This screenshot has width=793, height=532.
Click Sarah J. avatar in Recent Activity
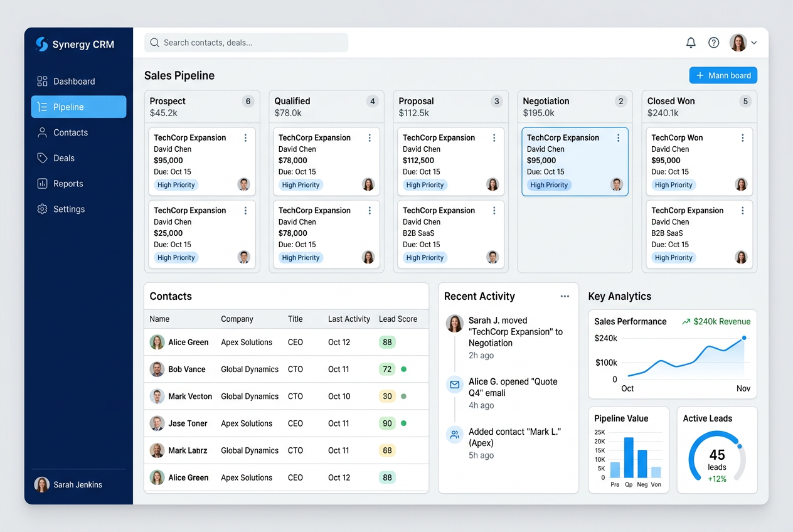454,323
